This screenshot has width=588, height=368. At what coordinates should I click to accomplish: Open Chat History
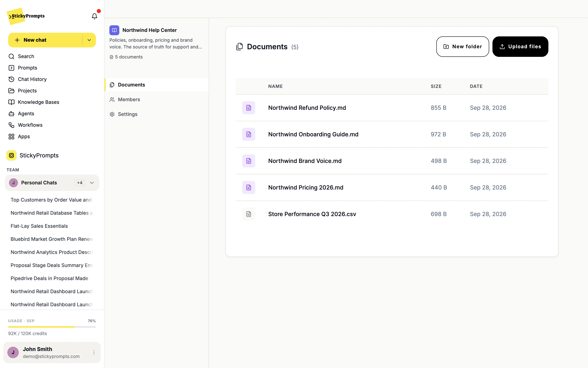click(x=52, y=79)
